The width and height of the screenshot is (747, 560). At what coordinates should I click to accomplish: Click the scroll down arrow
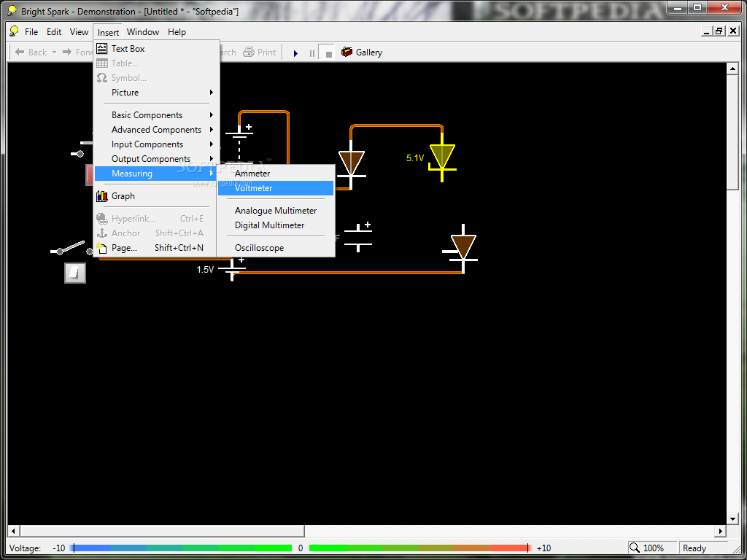[732, 519]
